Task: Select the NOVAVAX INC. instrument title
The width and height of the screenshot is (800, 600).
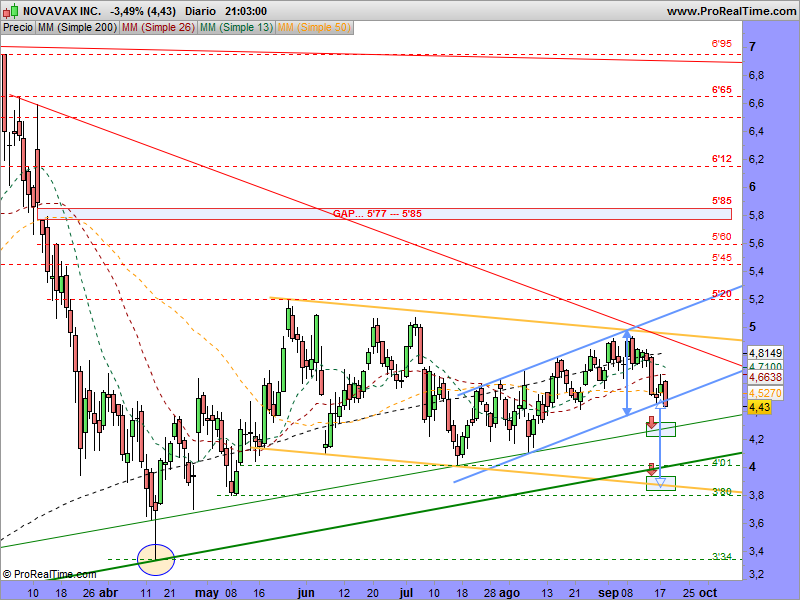Action: click(x=62, y=11)
